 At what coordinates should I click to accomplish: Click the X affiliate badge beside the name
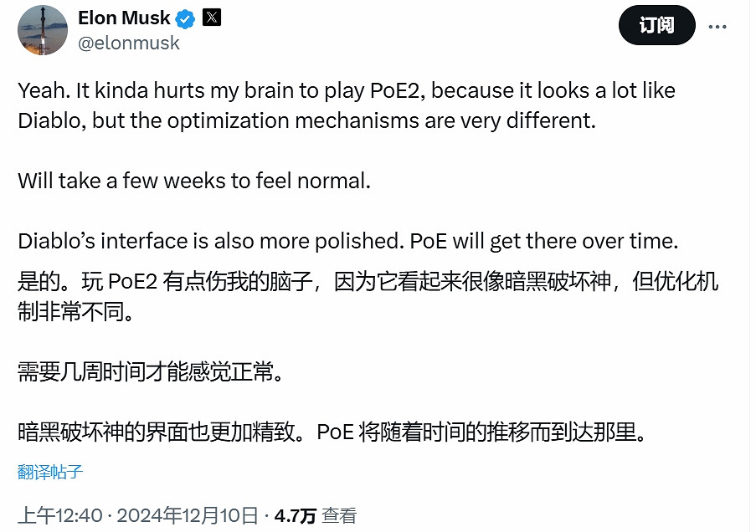tap(212, 17)
